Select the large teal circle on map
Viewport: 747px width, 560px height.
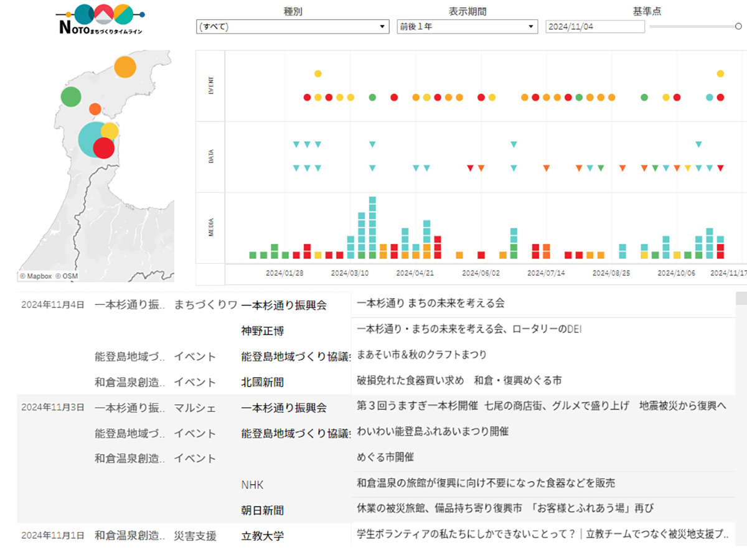(x=91, y=140)
